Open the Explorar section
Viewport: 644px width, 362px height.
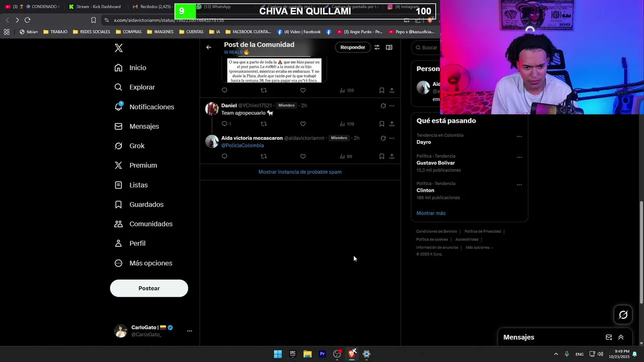135,87
